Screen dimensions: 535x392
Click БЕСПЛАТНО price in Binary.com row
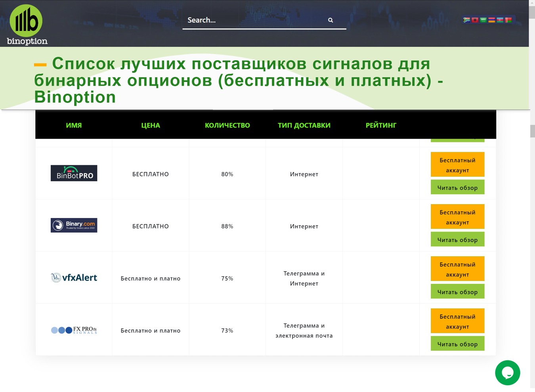(x=151, y=226)
